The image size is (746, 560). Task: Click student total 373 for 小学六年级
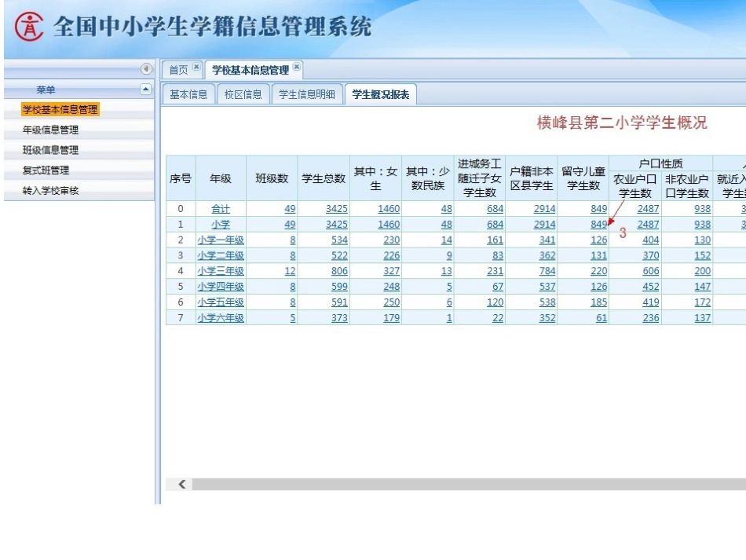click(340, 318)
